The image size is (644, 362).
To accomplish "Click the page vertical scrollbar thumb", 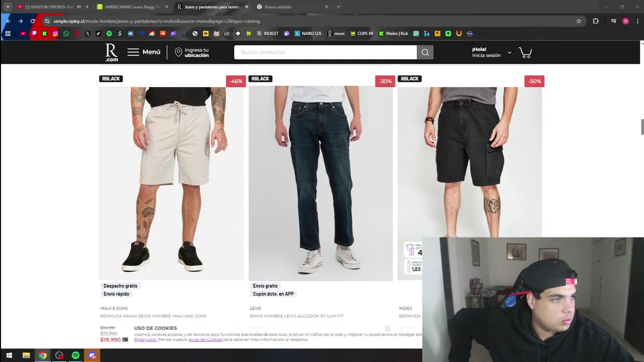I will click(x=642, y=127).
